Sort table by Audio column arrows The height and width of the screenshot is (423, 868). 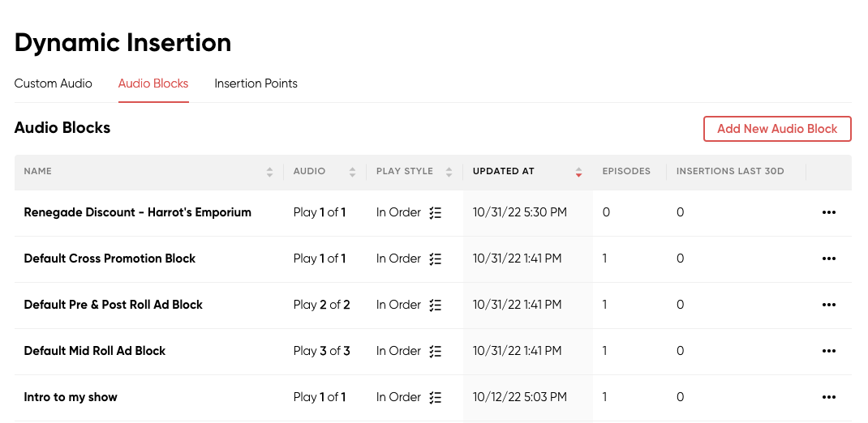(353, 172)
